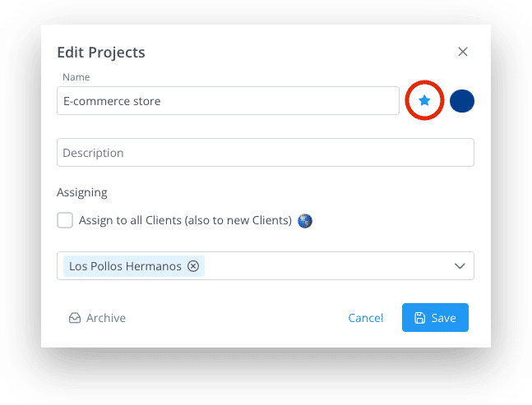The image size is (532, 405).
Task: Cancel editing the project
Action: click(365, 318)
